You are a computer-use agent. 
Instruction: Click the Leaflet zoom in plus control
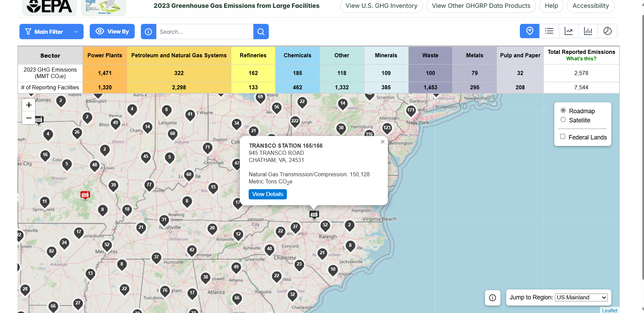point(29,105)
